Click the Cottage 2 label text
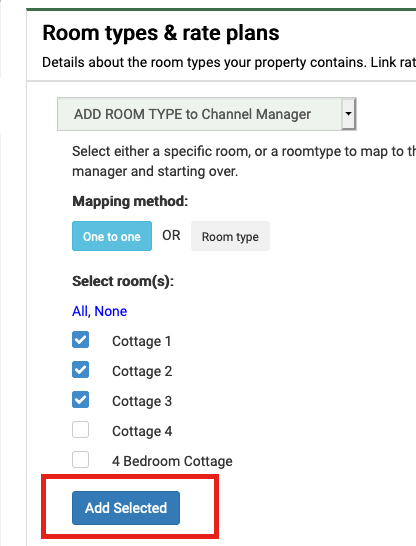416x546 pixels. 142,371
